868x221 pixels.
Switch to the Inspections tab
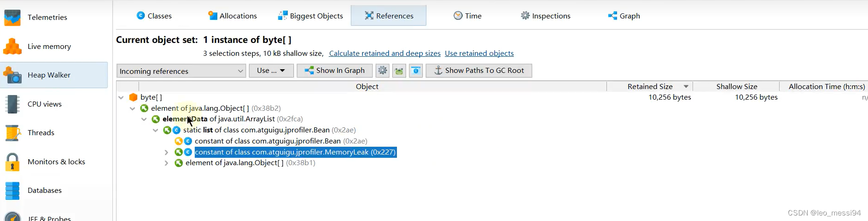tap(546, 16)
